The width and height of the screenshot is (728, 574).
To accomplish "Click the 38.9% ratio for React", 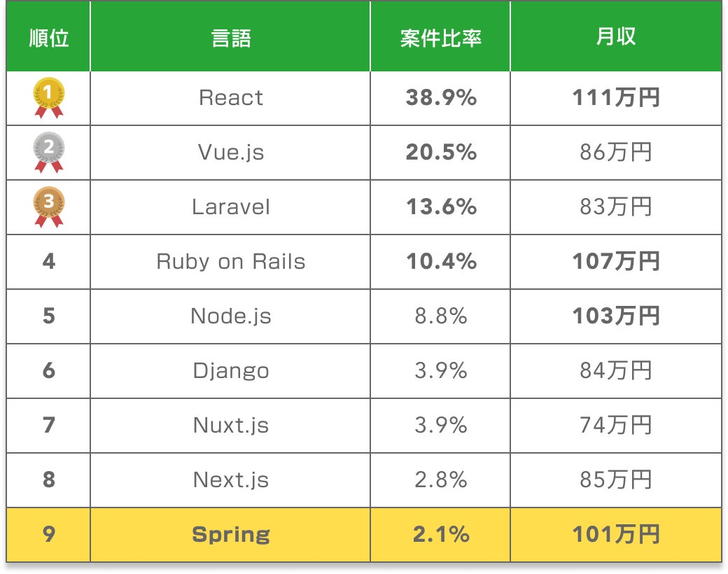I will point(441,98).
